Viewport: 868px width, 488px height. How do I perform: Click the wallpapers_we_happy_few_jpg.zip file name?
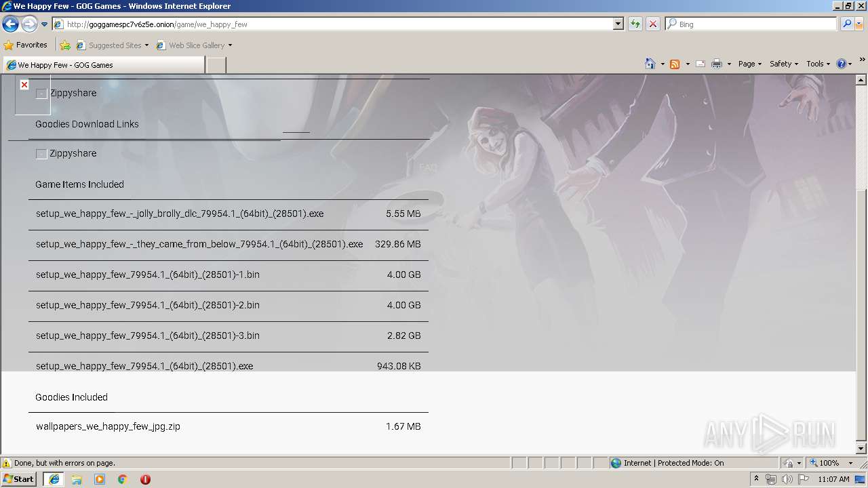(108, 427)
